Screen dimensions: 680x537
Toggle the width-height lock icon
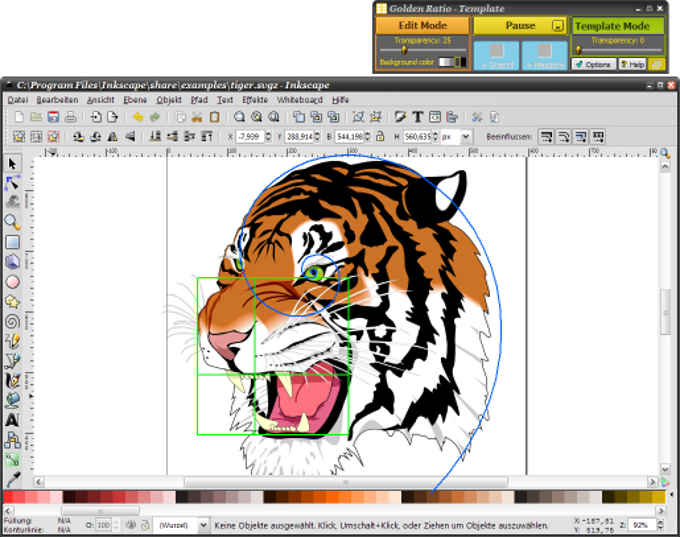click(x=380, y=137)
